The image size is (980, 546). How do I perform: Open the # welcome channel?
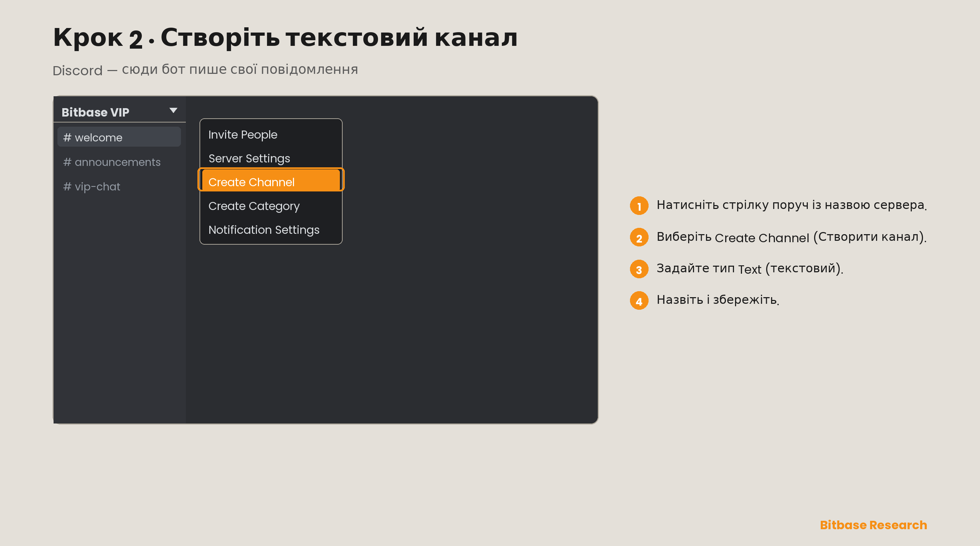point(119,137)
